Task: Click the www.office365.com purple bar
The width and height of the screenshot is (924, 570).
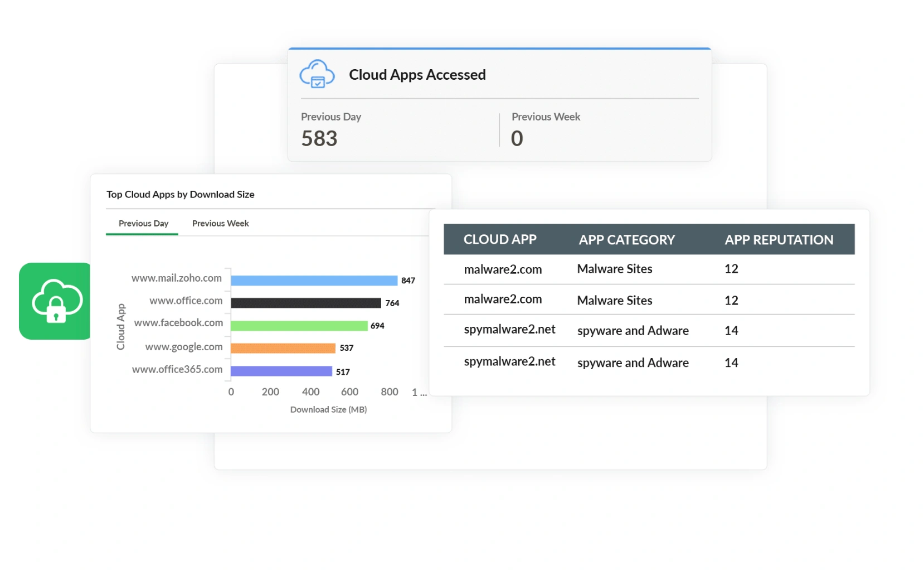Action: click(x=281, y=371)
